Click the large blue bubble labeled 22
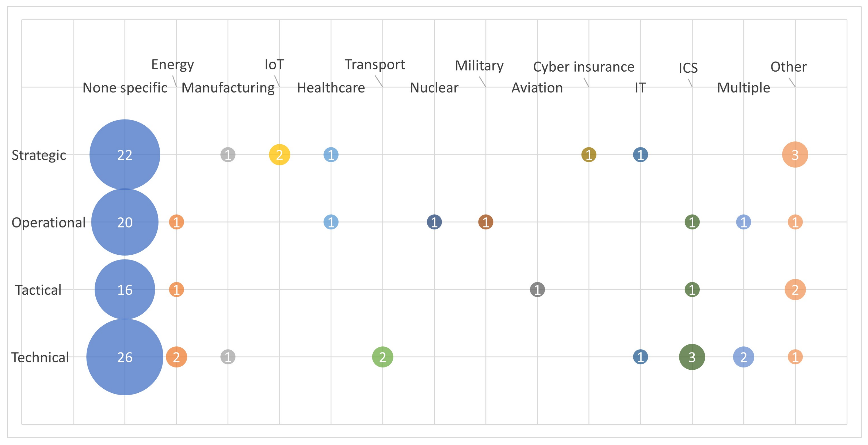 tap(125, 155)
